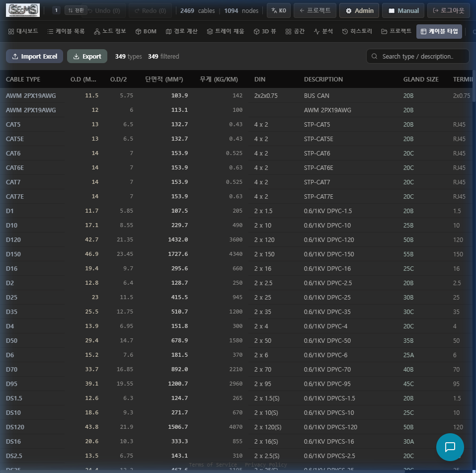Viewport: 476px width, 473px height.
Task: Click the 1727.6 cross-section value
Action: point(178,254)
